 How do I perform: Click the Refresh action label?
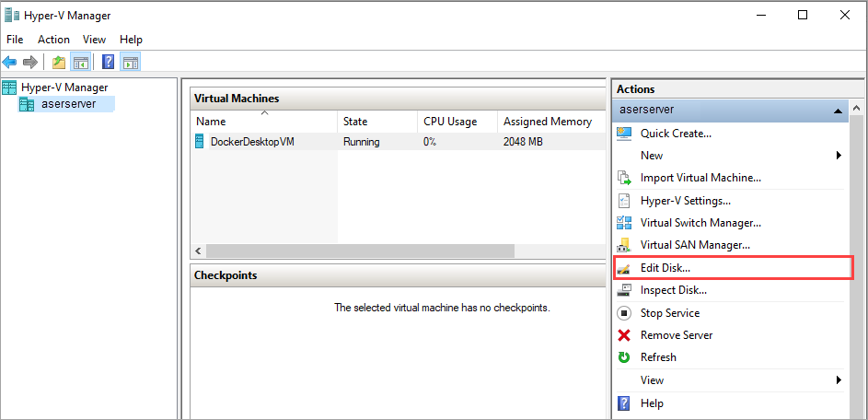click(x=658, y=357)
